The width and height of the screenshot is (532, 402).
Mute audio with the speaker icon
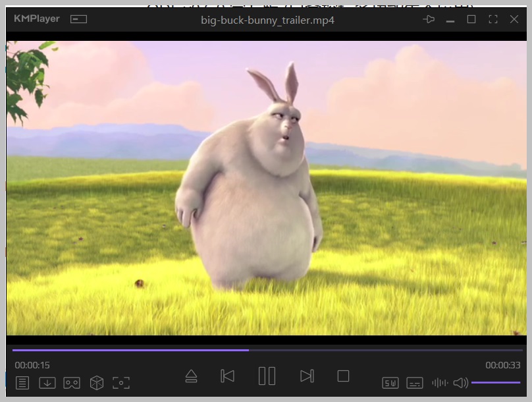coord(460,382)
